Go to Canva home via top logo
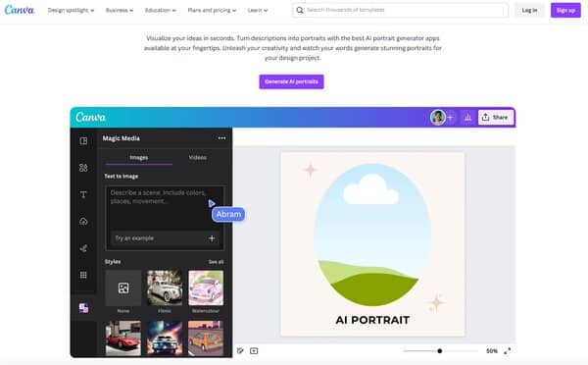 pyautogui.click(x=20, y=10)
